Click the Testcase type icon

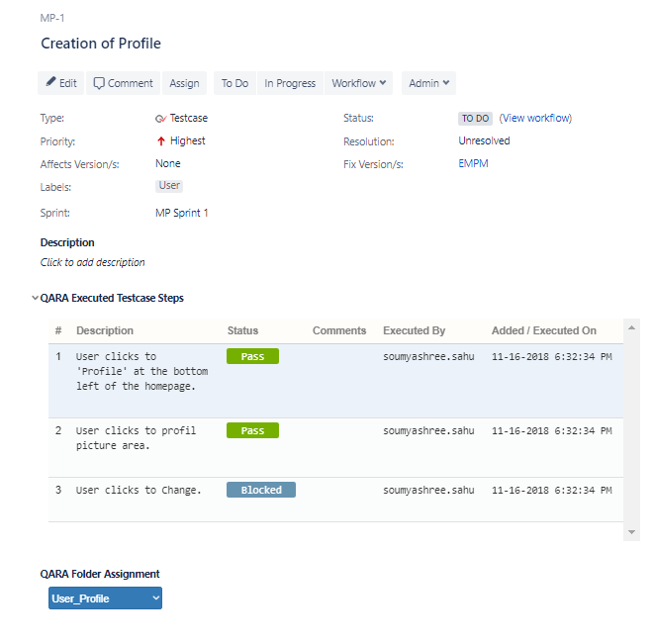pyautogui.click(x=160, y=119)
